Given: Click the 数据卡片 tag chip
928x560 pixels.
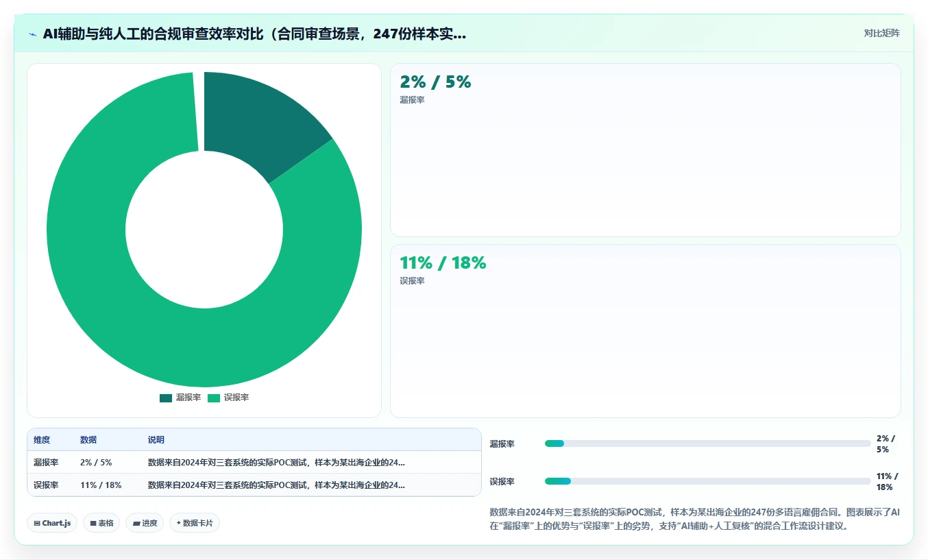Looking at the screenshot, I should coord(195,523).
